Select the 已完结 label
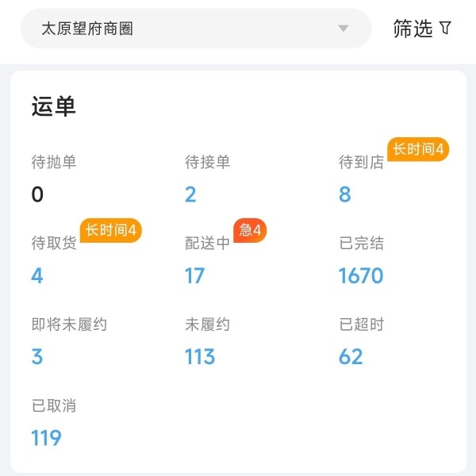The height and width of the screenshot is (476, 476). (x=362, y=244)
